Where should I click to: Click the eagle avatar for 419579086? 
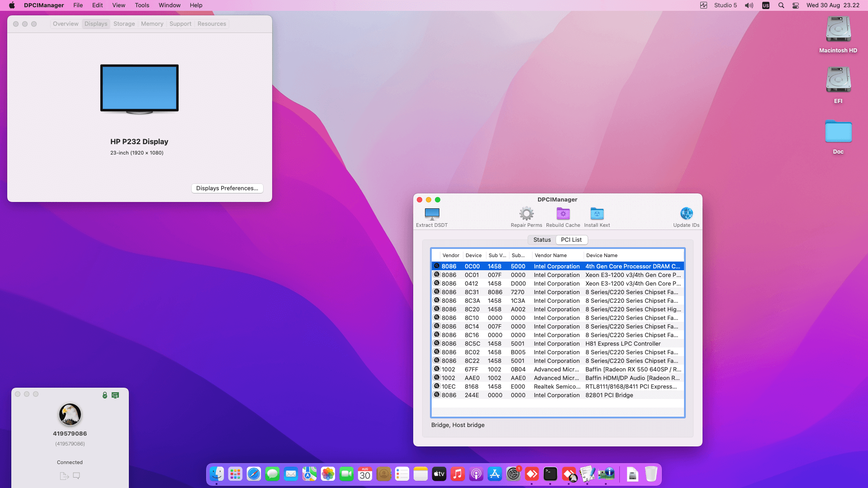pyautogui.click(x=70, y=414)
